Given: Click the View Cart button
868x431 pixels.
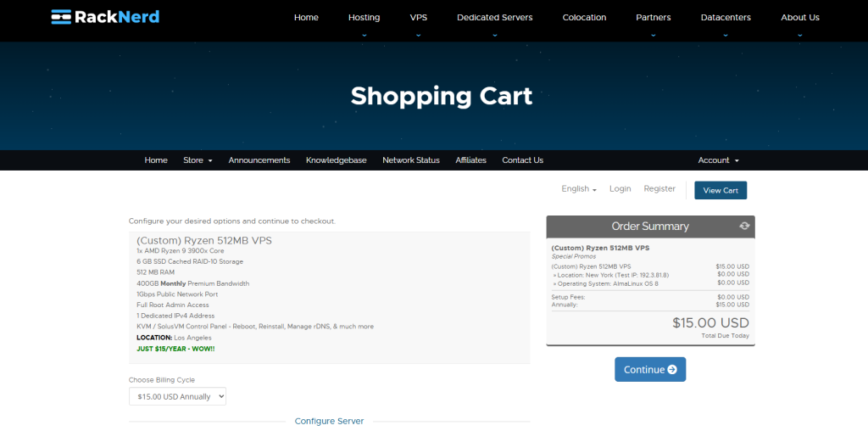Looking at the screenshot, I should click(721, 190).
